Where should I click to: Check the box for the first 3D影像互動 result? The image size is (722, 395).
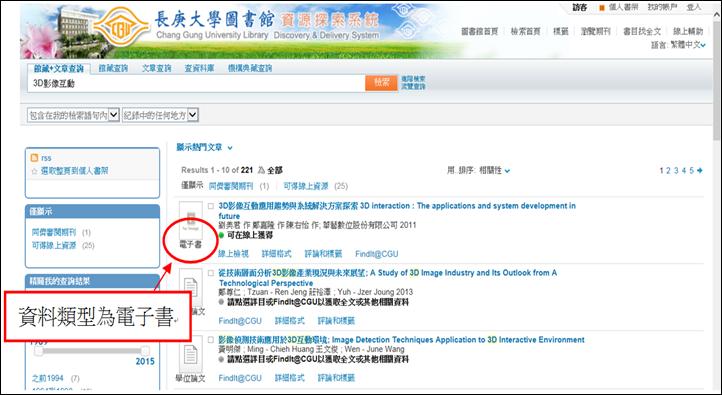tap(211, 206)
